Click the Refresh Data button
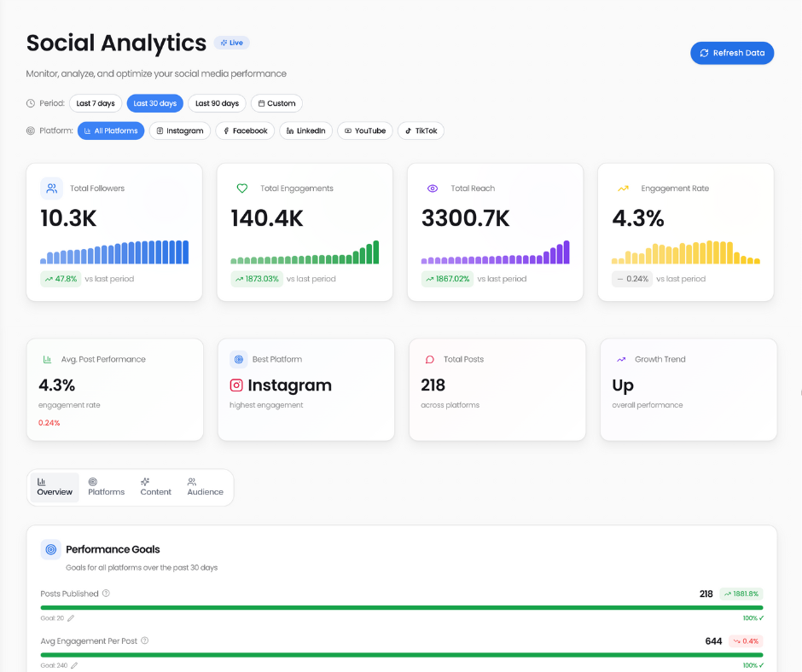 click(732, 53)
